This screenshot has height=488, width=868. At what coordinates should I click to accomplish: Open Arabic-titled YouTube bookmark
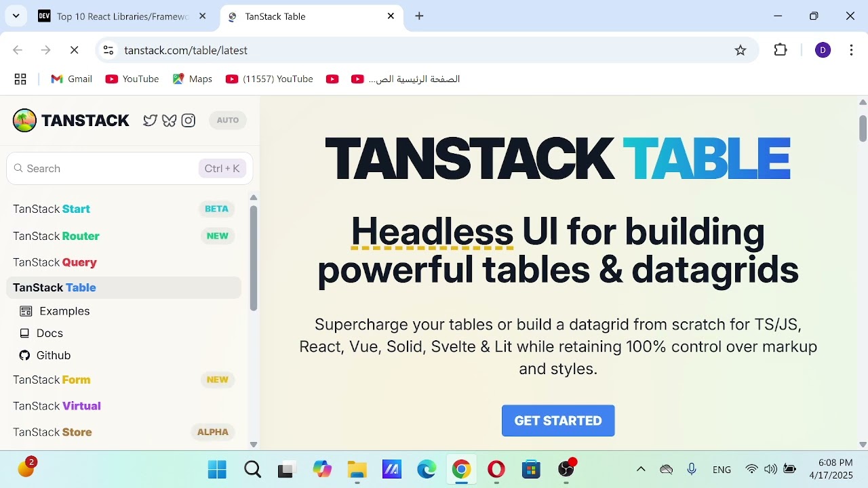[x=406, y=79]
